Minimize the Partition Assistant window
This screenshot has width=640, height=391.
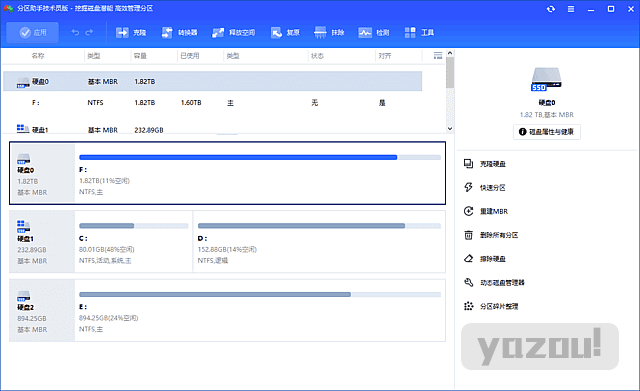click(x=591, y=9)
